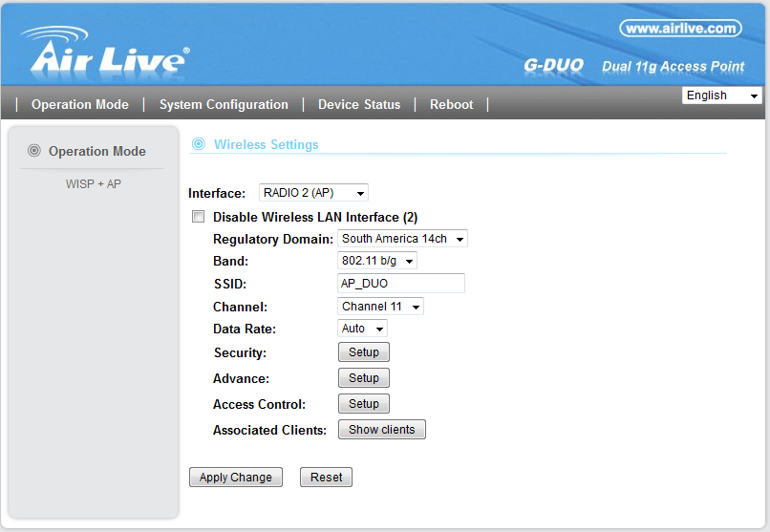
Task: Go to the Device Status menu
Action: [x=359, y=105]
